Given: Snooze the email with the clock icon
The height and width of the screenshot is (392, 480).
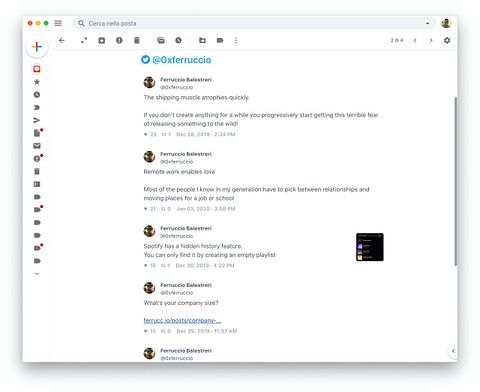Looking at the screenshot, I should point(178,40).
